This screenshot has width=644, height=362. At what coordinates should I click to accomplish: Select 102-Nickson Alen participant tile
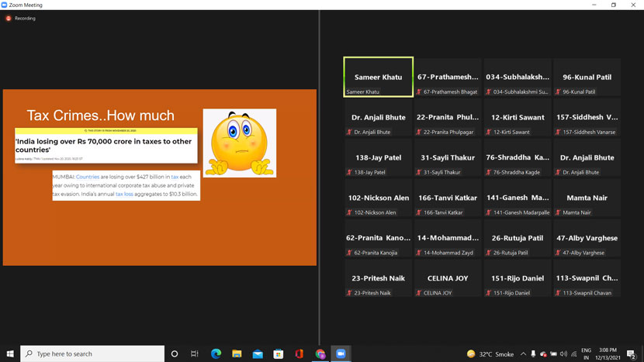pyautogui.click(x=379, y=198)
